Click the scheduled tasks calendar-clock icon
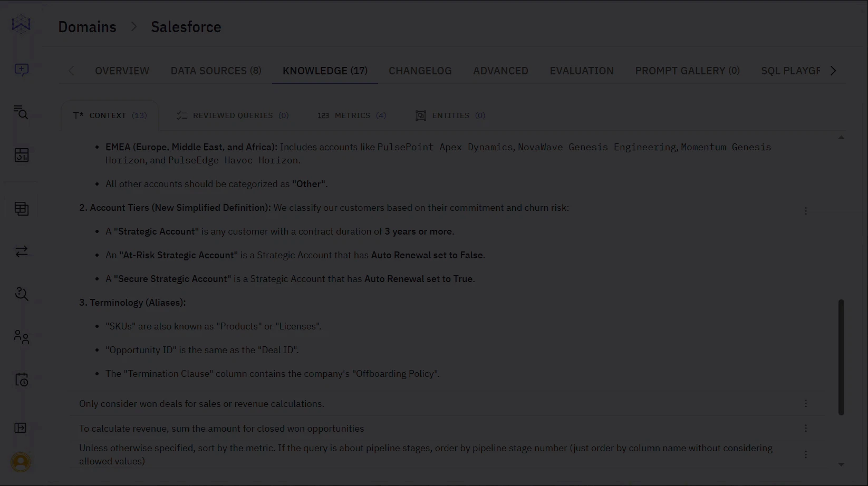The image size is (868, 486). click(x=21, y=380)
